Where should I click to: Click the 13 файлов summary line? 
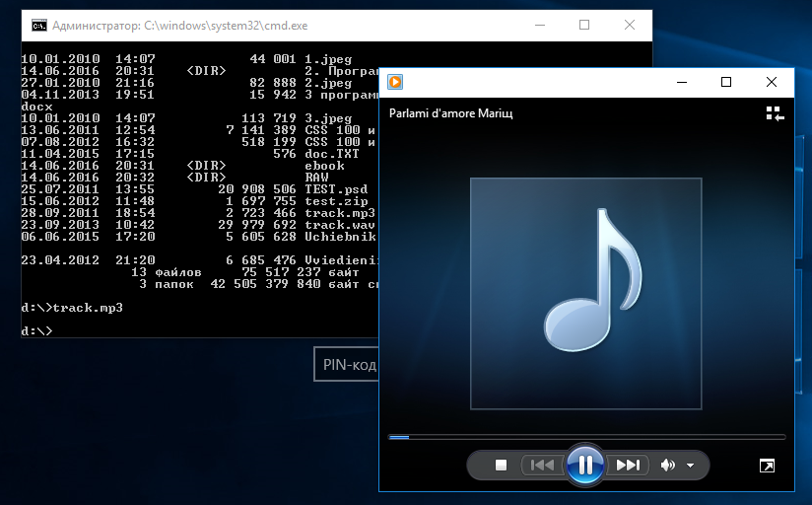245,272
